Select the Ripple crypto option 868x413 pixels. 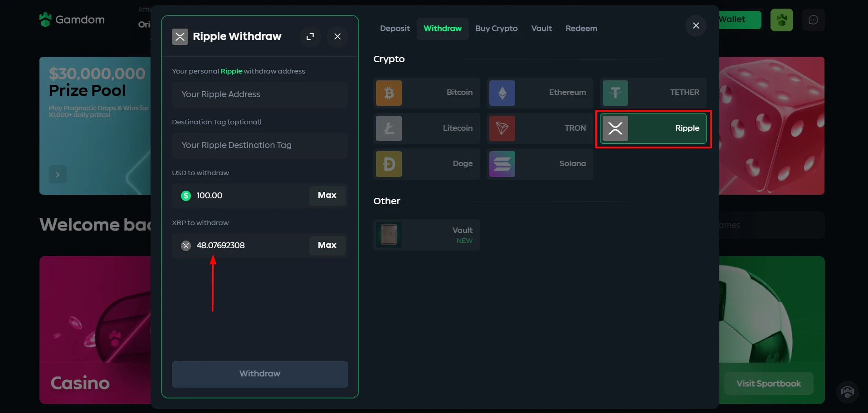(653, 128)
